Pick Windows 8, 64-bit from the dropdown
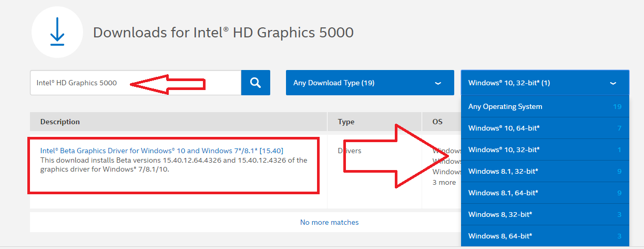644x249 pixels. point(545,236)
